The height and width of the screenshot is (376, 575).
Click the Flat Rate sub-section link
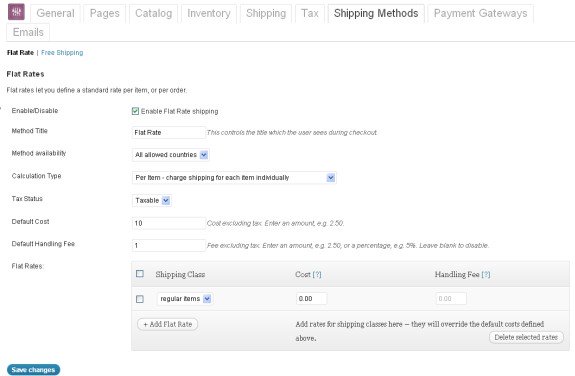20,52
